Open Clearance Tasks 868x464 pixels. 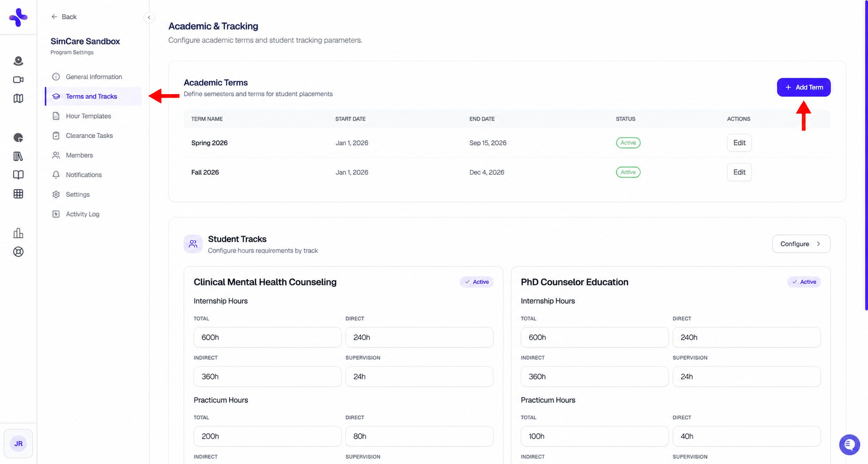(x=93, y=136)
